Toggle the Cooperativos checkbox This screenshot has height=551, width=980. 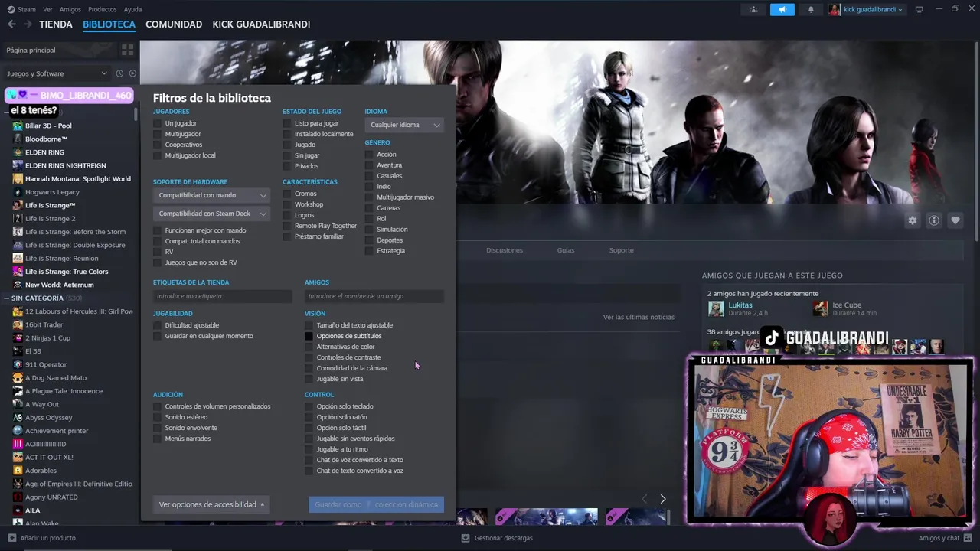pos(158,145)
